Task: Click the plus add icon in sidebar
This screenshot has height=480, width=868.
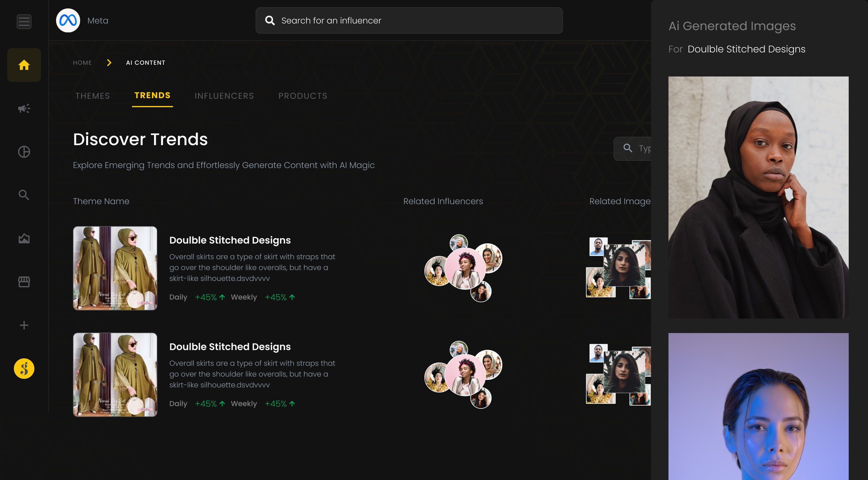Action: [x=24, y=325]
